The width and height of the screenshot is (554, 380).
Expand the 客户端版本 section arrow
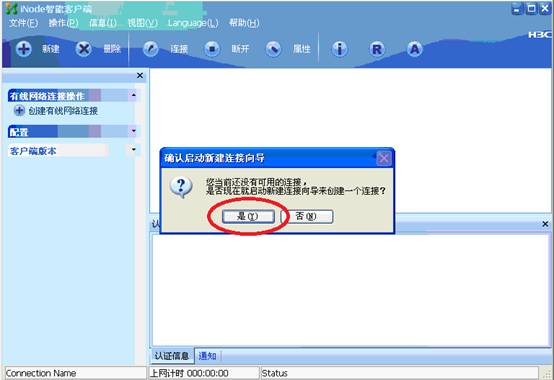coord(134,150)
